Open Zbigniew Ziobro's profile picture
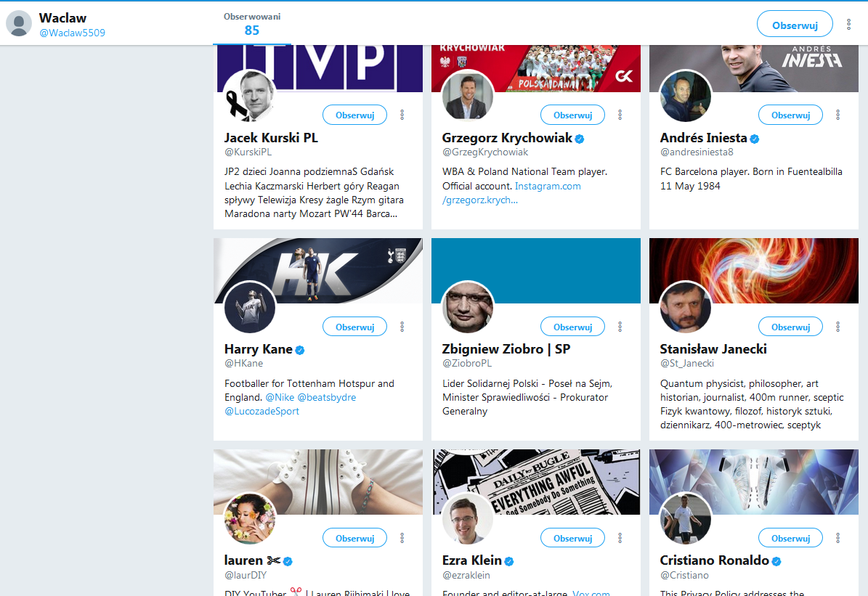This screenshot has height=596, width=868. pos(468,307)
